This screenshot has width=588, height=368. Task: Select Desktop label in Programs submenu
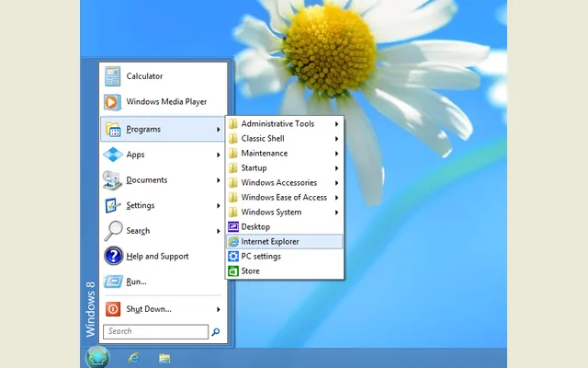point(255,227)
